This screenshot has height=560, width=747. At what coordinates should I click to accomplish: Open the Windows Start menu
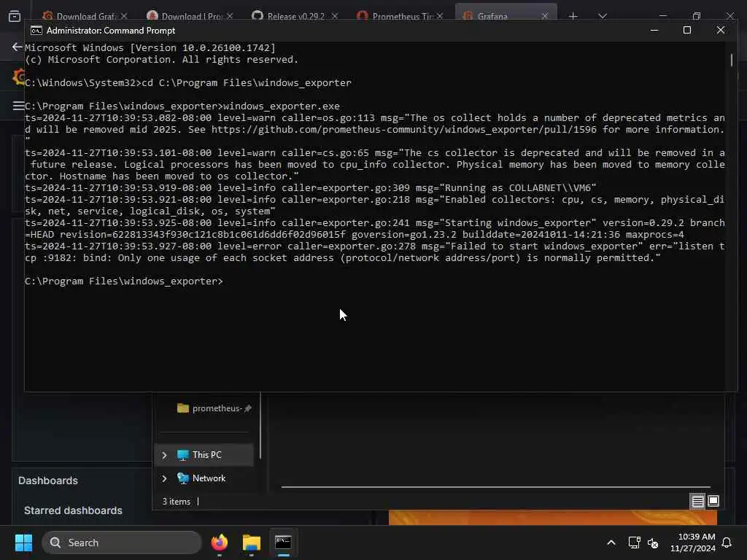23,542
